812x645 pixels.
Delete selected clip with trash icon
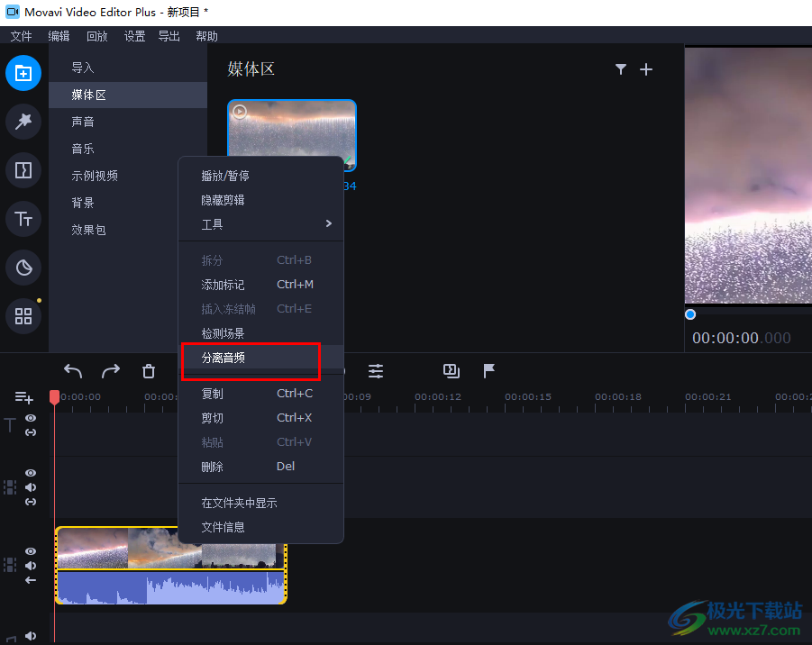tap(149, 370)
